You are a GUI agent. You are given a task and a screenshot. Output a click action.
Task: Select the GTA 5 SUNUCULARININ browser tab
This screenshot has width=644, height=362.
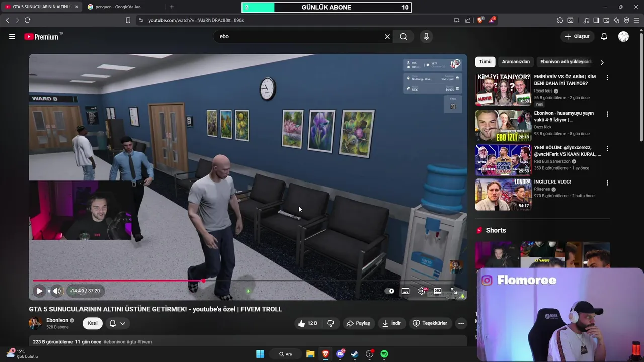tap(41, 7)
